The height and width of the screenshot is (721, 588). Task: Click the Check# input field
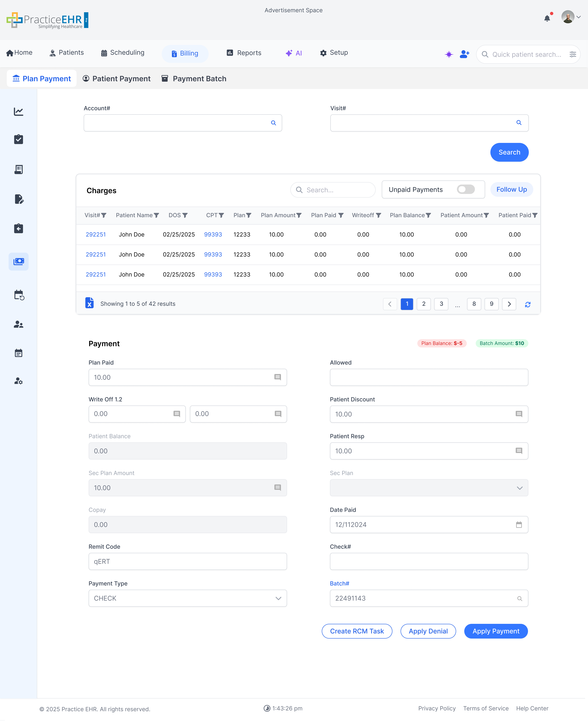429,561
